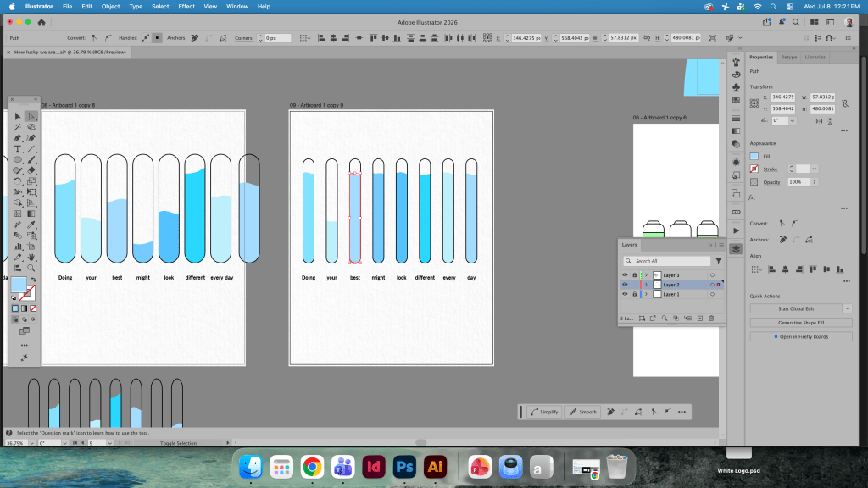
Task: Delete selected layer with trash icon
Action: coord(711,319)
